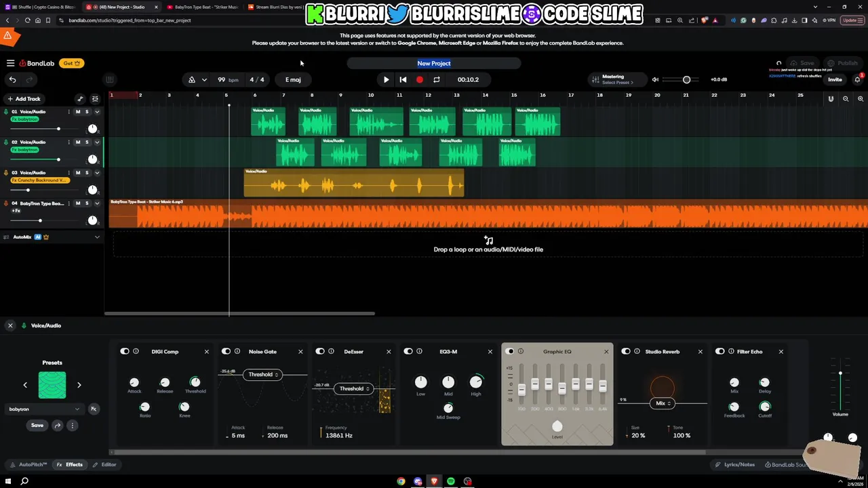The width and height of the screenshot is (868, 488).
Task: Solo track 02 Voice/Audio
Action: (x=87, y=142)
